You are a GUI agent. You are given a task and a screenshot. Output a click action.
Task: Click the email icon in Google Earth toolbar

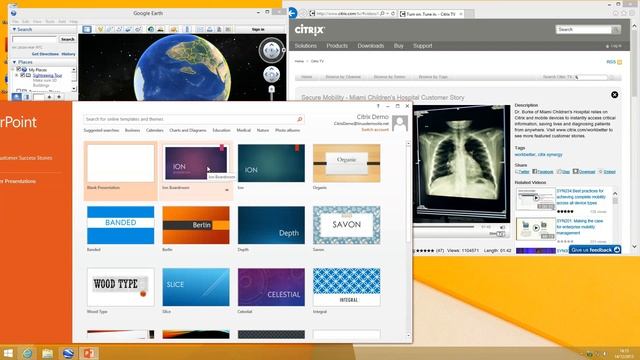coord(200,29)
